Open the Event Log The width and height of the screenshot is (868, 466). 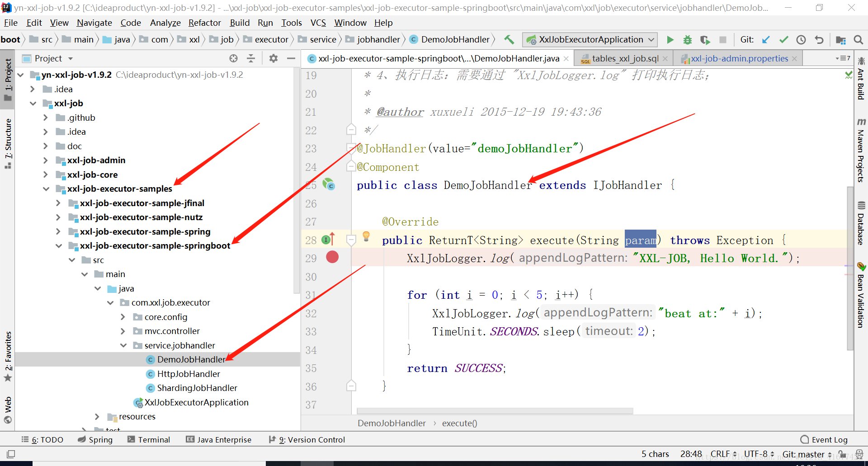(824, 440)
